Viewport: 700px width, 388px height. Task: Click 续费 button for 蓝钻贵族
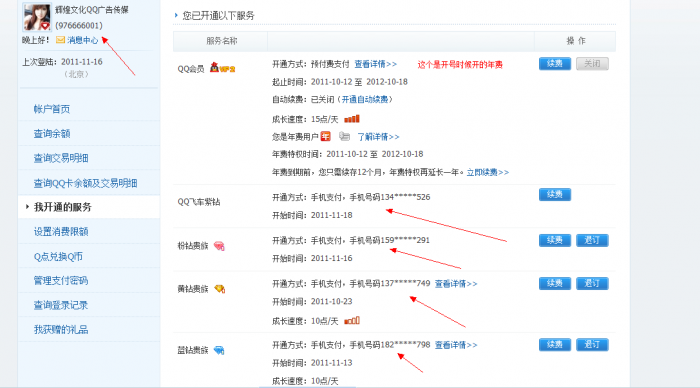554,345
